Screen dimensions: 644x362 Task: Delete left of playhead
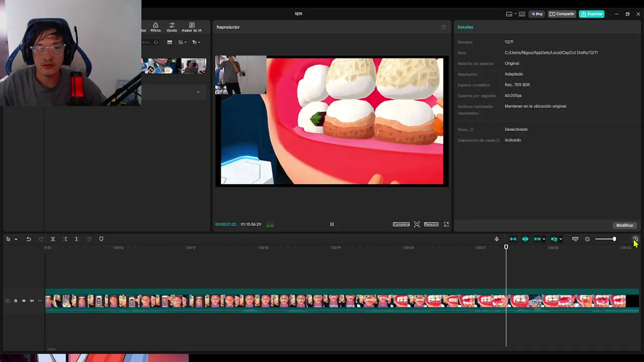[65, 239]
